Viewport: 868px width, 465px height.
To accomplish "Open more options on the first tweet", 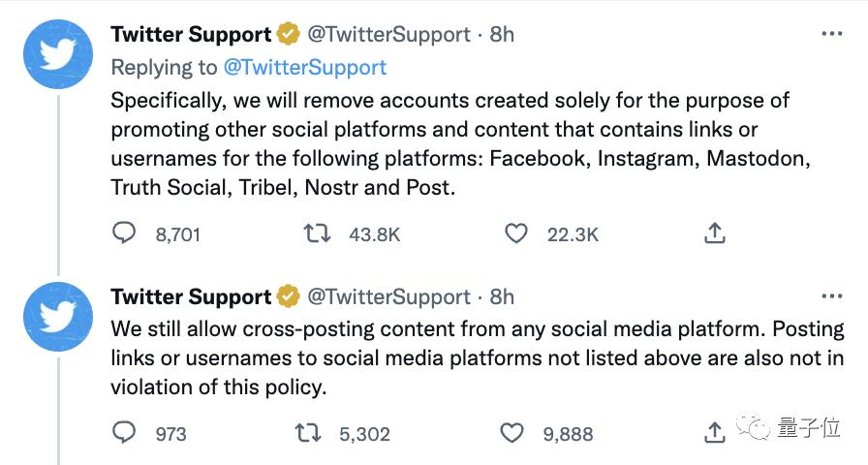I will coord(831,34).
